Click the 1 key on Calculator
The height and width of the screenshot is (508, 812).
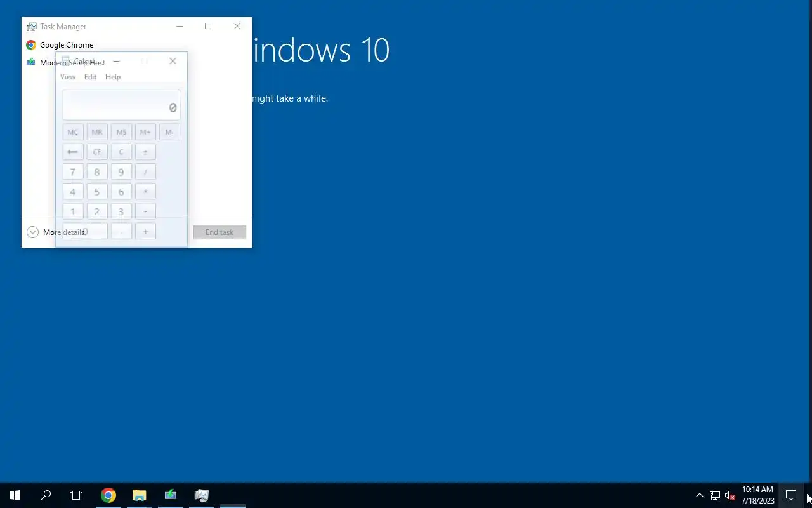pyautogui.click(x=73, y=211)
